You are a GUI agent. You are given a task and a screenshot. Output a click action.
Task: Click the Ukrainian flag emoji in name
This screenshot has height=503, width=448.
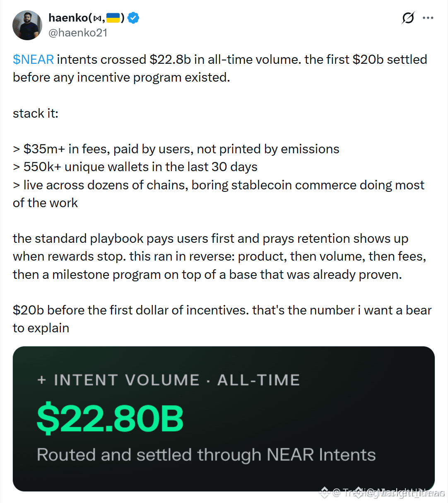point(113,18)
